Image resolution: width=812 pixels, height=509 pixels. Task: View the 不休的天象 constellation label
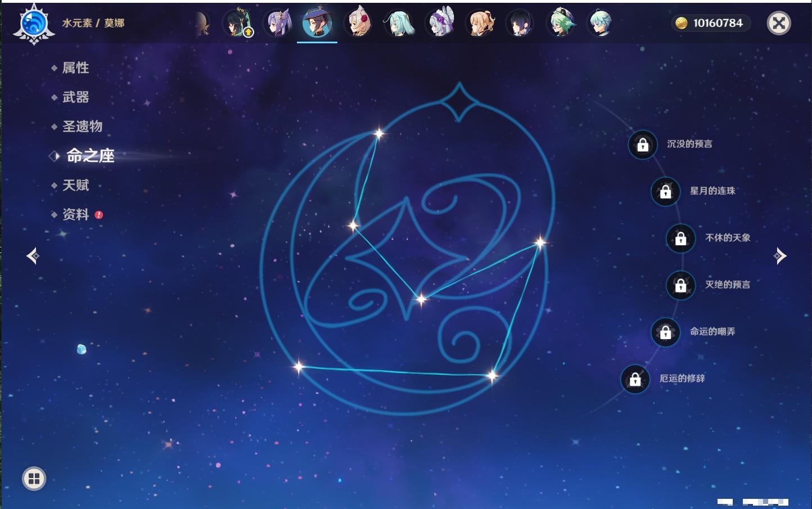pos(728,238)
